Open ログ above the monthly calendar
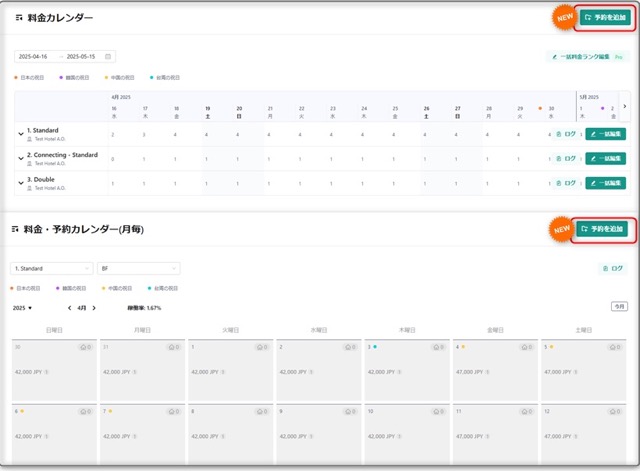Viewport: 640px width, 471px height. (613, 268)
